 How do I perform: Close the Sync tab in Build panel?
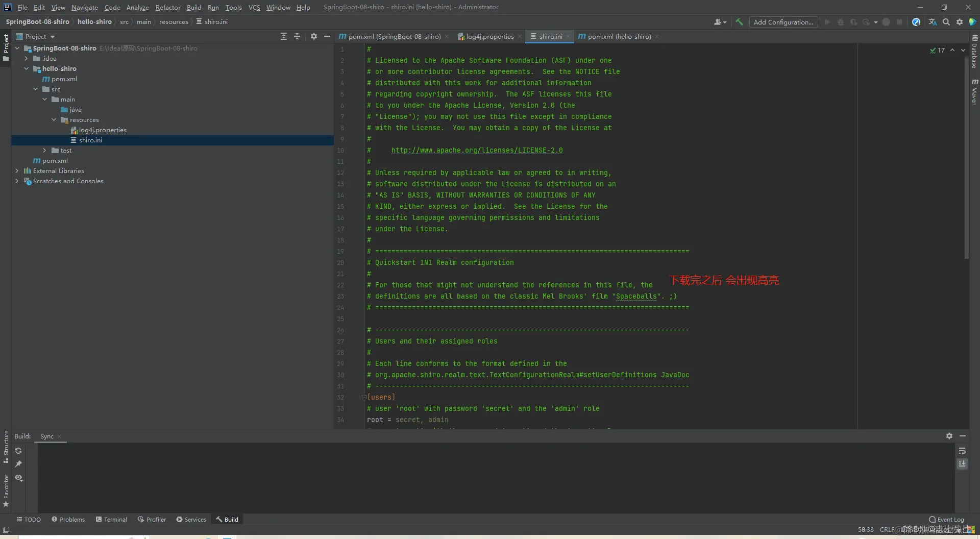pos(59,436)
